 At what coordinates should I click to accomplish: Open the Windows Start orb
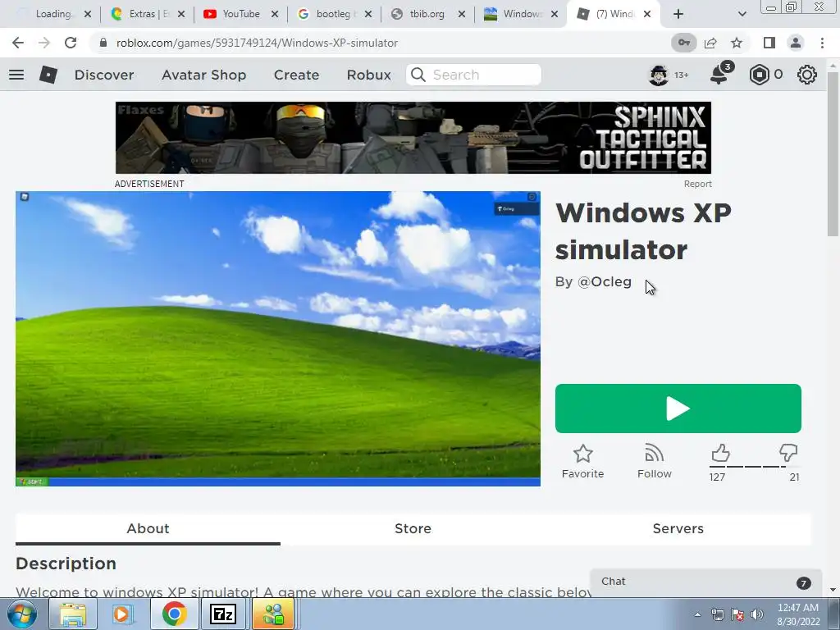click(22, 614)
